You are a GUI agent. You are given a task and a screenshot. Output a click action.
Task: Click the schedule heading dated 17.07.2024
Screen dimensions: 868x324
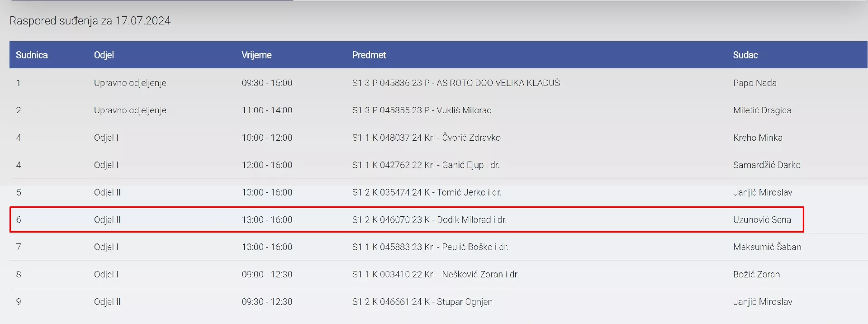[90, 21]
